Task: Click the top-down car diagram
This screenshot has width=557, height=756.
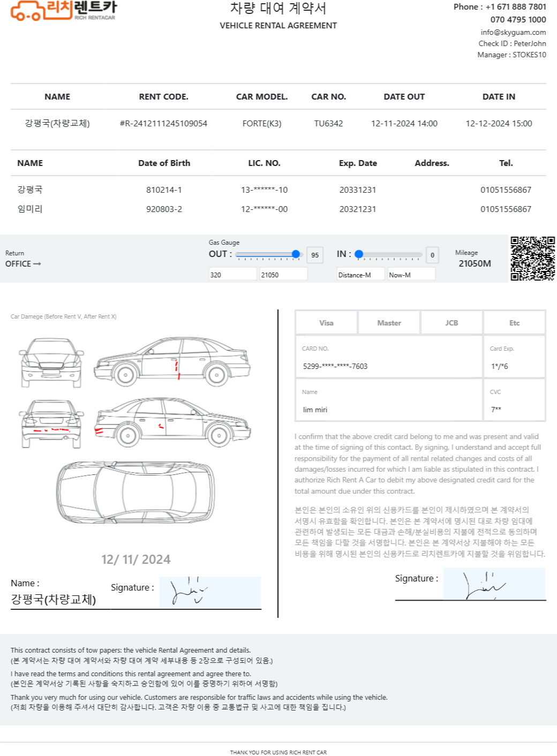Action: pyautogui.click(x=136, y=491)
